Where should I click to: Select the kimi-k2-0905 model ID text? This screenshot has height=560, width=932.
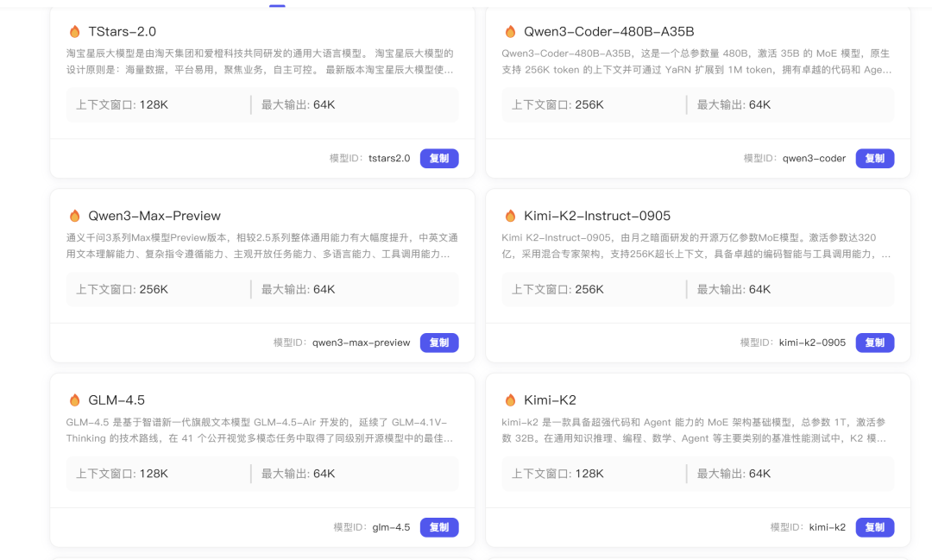[813, 343]
